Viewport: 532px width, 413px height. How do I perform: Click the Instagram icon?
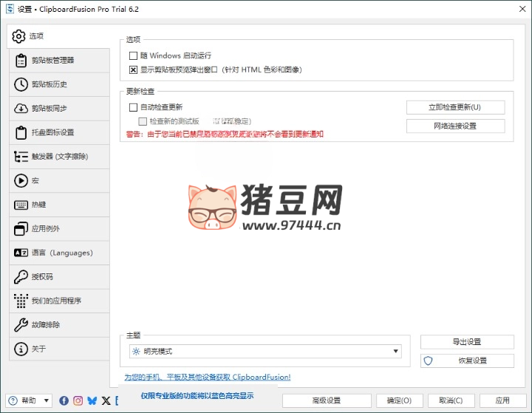tap(78, 400)
